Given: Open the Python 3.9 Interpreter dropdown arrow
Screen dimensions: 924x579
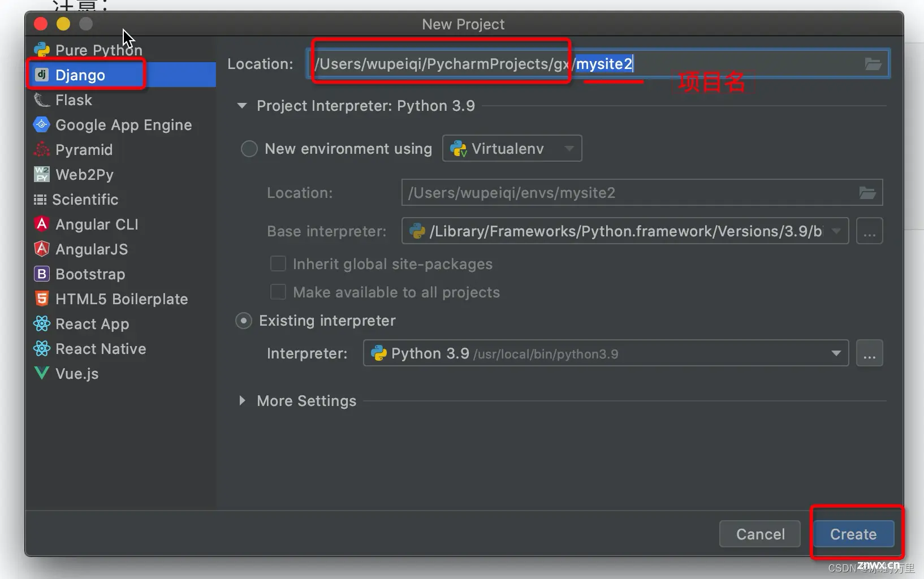Looking at the screenshot, I should pyautogui.click(x=836, y=353).
